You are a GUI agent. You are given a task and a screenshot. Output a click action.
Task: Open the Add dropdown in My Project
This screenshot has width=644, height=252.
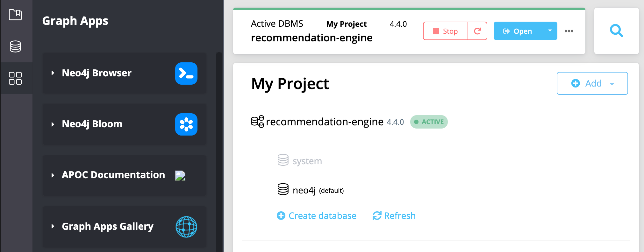tap(592, 83)
